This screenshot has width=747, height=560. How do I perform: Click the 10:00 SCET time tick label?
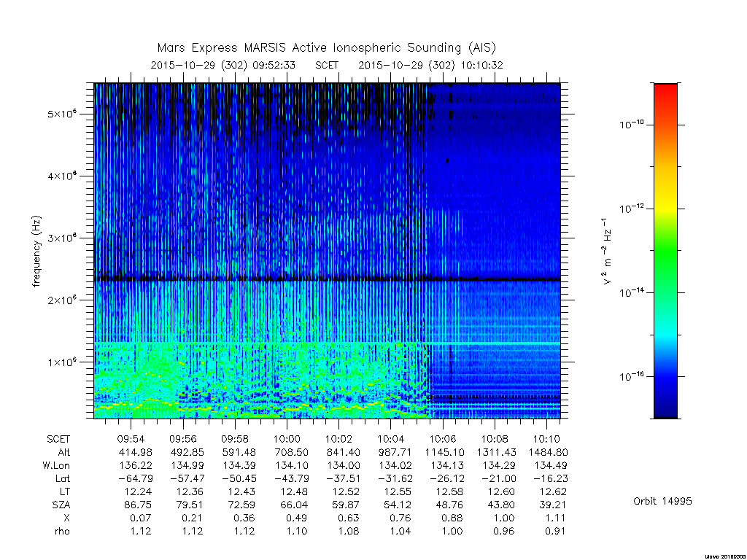point(287,439)
